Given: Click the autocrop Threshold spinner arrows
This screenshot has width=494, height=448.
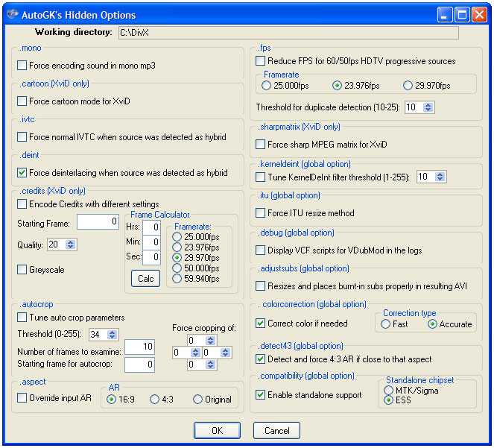Looking at the screenshot, I should coord(113,335).
